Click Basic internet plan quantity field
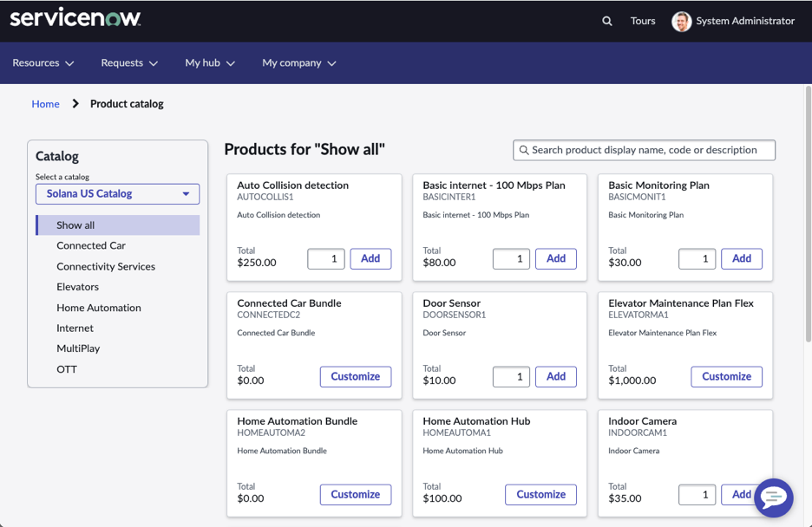This screenshot has height=527, width=812. click(x=511, y=258)
